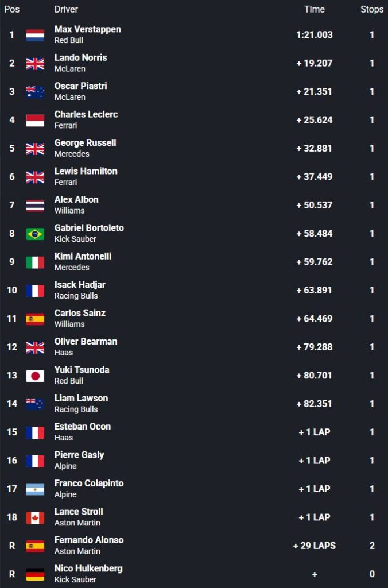Click the Driver column header

click(x=66, y=9)
